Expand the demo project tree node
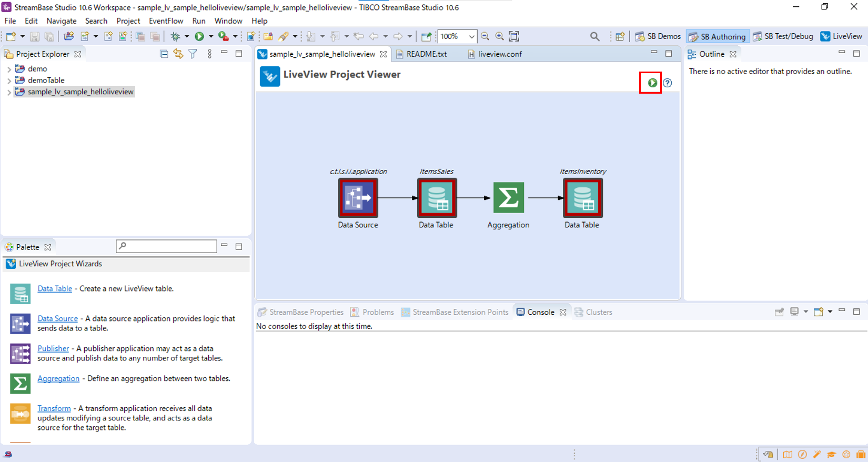The height and width of the screenshot is (462, 868). pyautogui.click(x=9, y=69)
